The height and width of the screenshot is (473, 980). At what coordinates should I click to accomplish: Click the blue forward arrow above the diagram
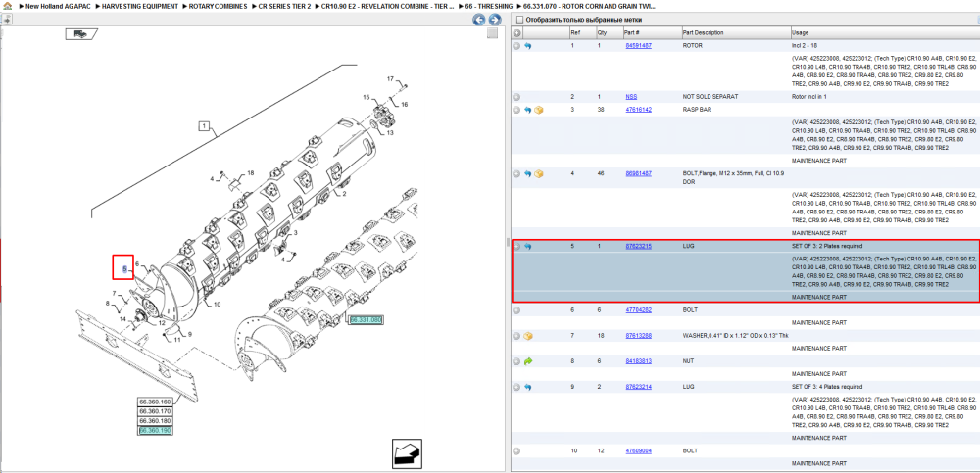coord(494,20)
